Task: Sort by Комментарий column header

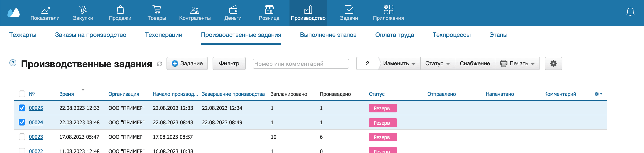Action: tap(560, 94)
